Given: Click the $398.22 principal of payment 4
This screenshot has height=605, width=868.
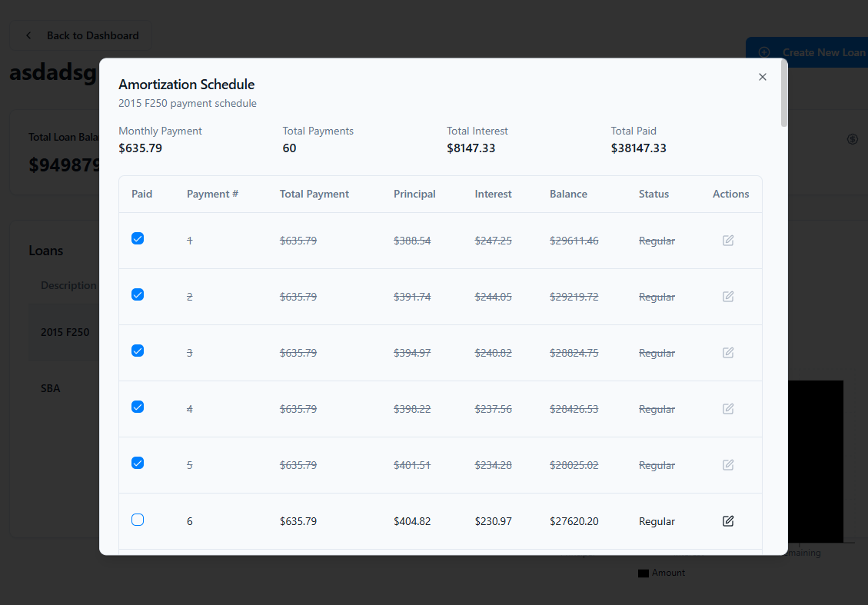Looking at the screenshot, I should pos(412,409).
